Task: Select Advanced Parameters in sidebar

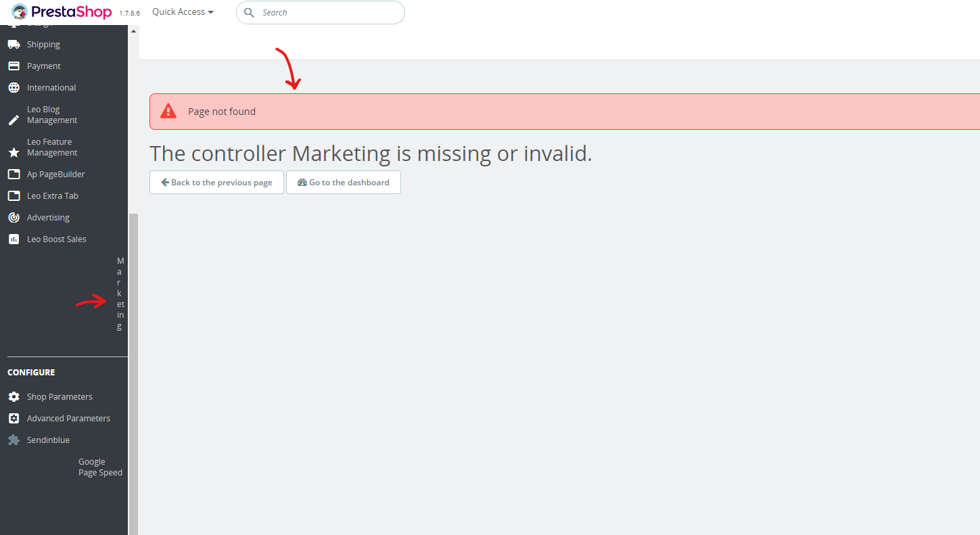Action: pos(68,419)
